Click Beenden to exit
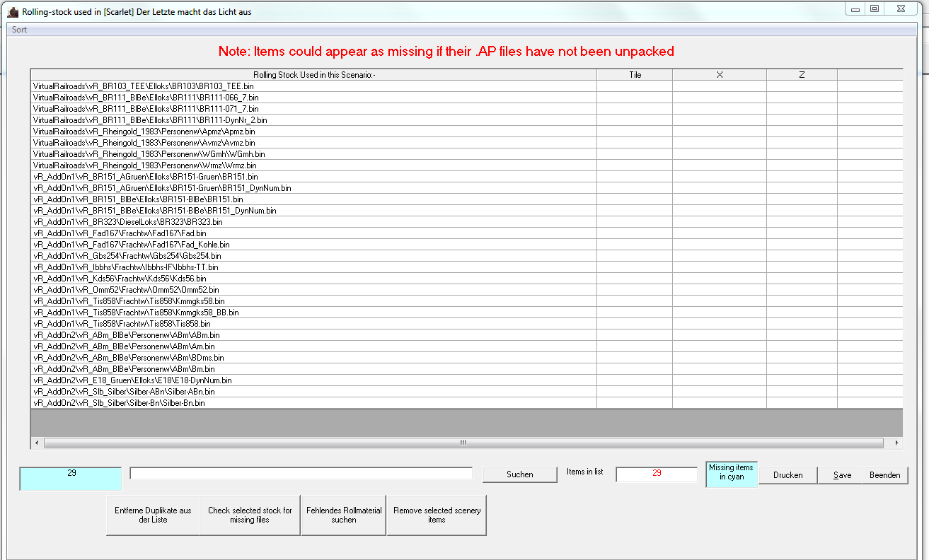The image size is (929, 560). [884, 475]
